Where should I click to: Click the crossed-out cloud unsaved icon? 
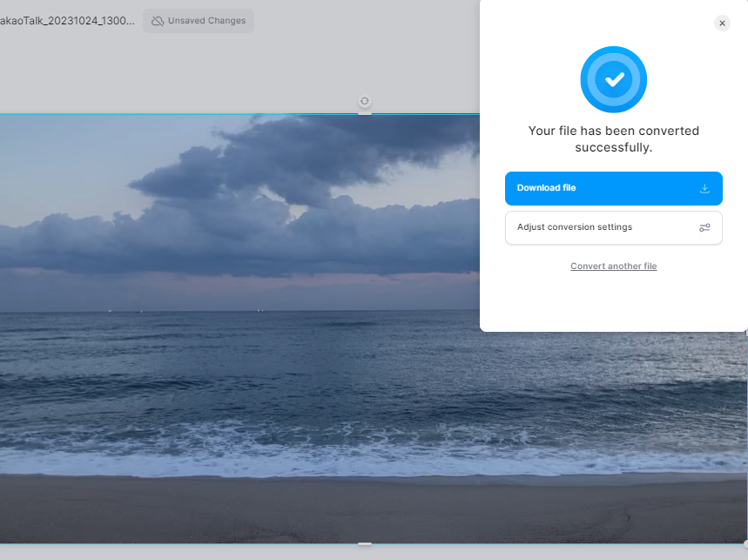pyautogui.click(x=158, y=21)
